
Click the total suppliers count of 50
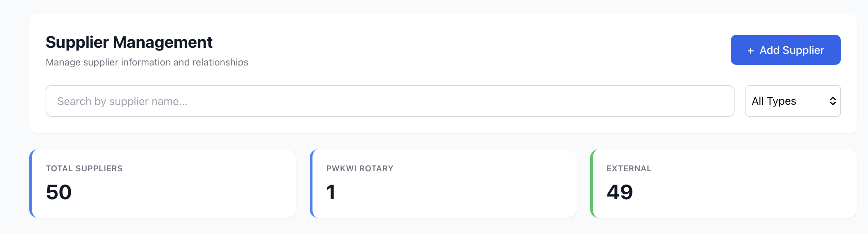(59, 192)
